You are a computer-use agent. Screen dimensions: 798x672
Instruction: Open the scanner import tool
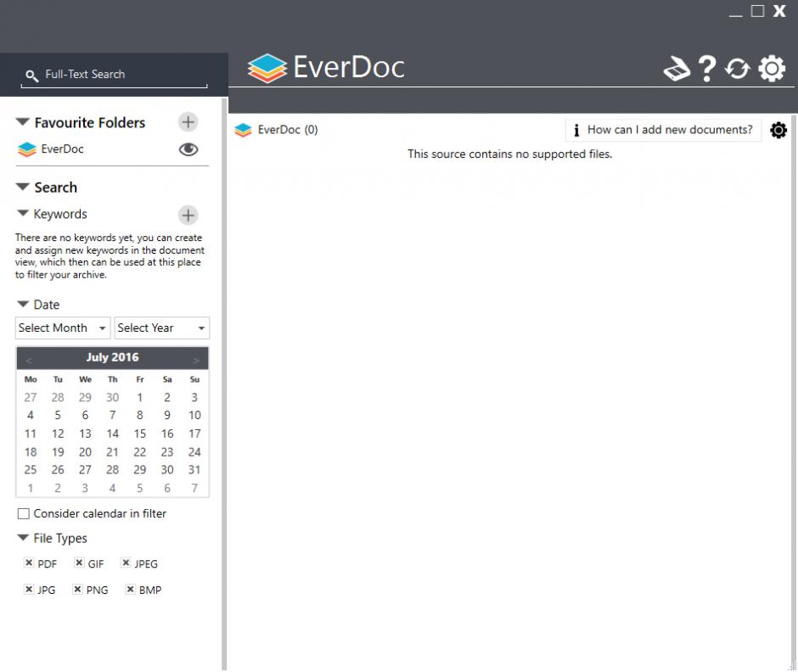(x=677, y=69)
